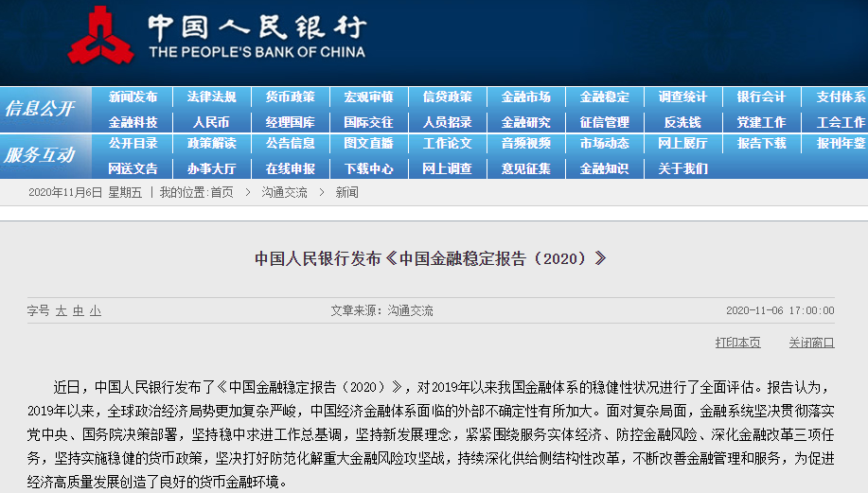
Task: Set font size to 小
Action: 96,310
